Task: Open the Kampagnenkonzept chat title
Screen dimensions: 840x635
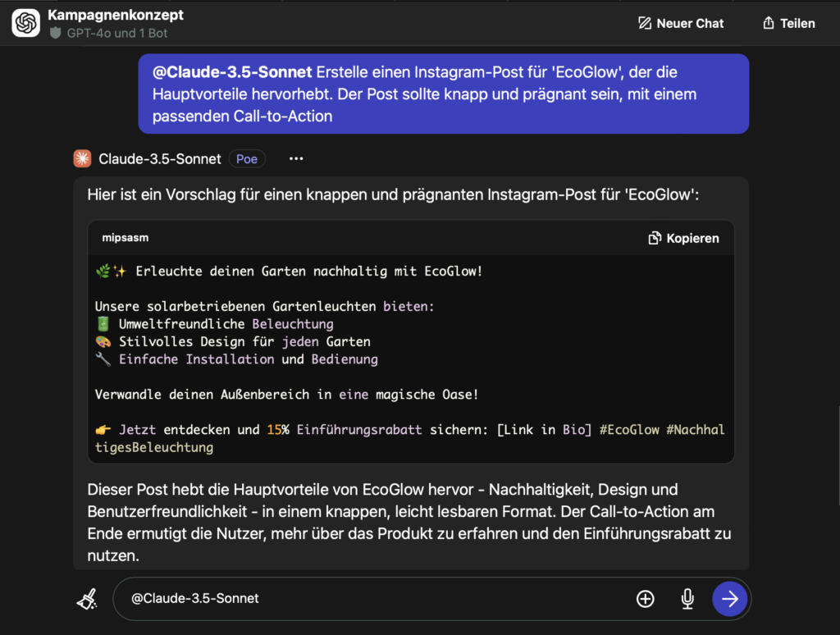Action: tap(116, 15)
